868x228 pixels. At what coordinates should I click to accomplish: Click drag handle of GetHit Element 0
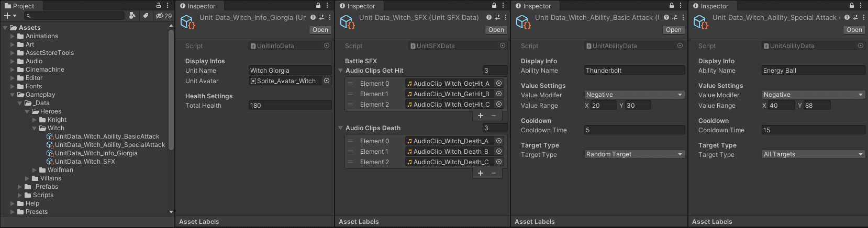(350, 83)
